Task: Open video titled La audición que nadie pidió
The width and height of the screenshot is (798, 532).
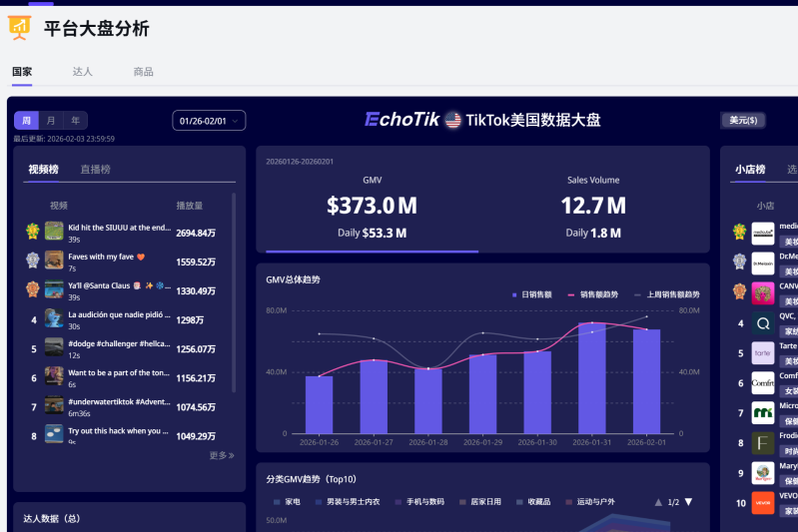Action: pyautogui.click(x=120, y=314)
